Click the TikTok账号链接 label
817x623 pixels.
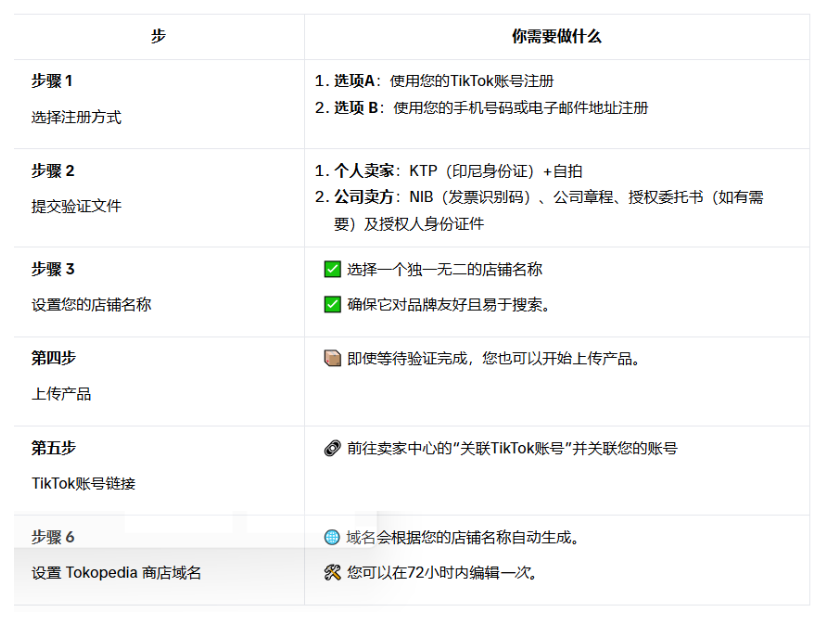coord(83,483)
